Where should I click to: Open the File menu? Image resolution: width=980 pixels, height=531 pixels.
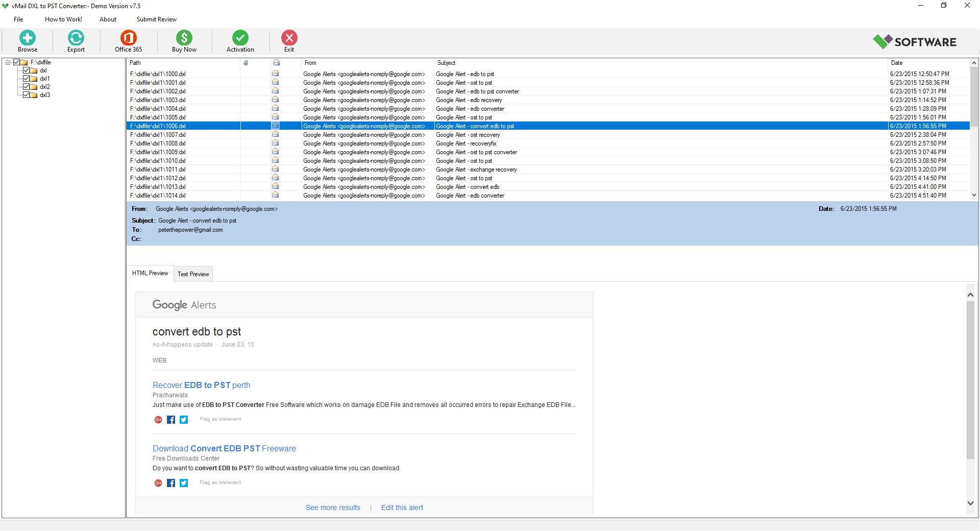pyautogui.click(x=18, y=19)
